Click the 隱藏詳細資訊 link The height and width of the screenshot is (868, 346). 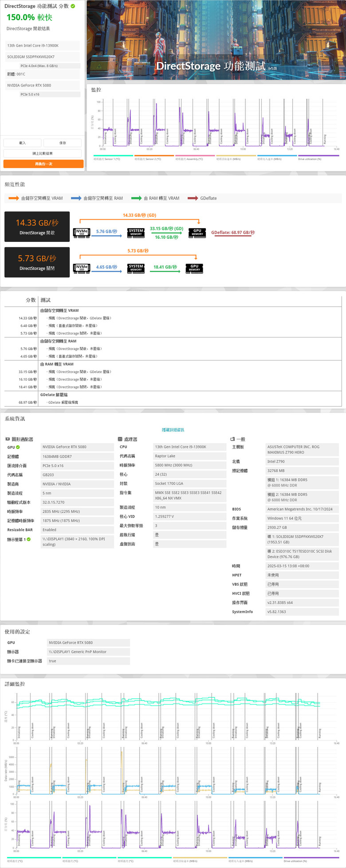click(173, 430)
